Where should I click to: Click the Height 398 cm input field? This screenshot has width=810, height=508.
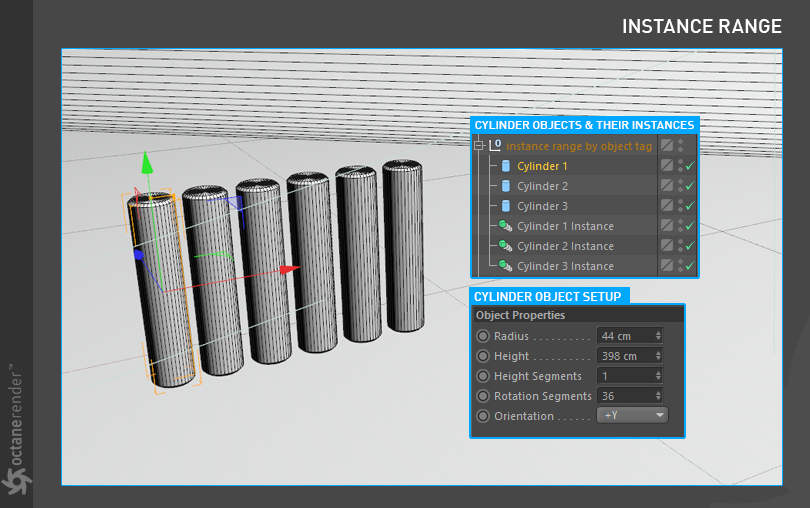point(629,356)
